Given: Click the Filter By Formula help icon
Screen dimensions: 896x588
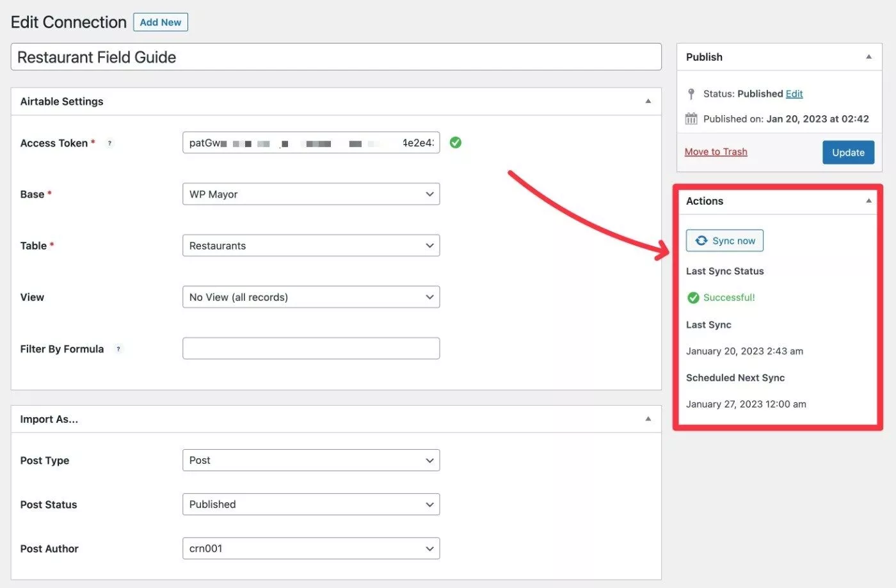Looking at the screenshot, I should pyautogui.click(x=118, y=349).
